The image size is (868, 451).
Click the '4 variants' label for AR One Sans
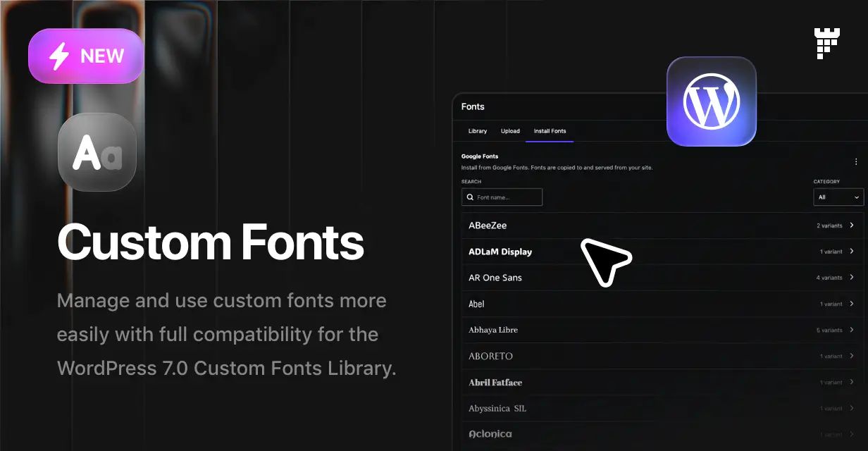point(829,278)
